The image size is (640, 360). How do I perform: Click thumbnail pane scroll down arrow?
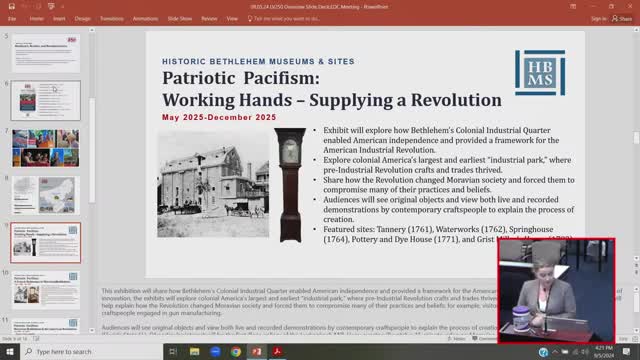pyautogui.click(x=92, y=330)
